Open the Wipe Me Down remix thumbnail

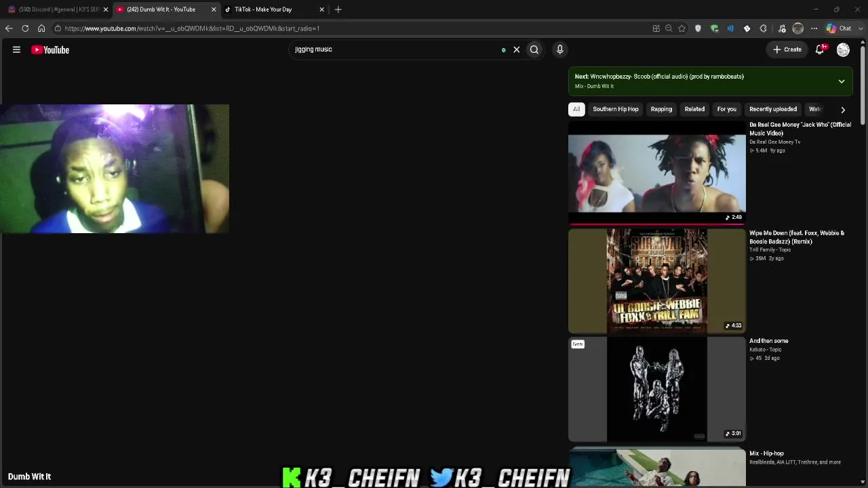[x=657, y=281]
